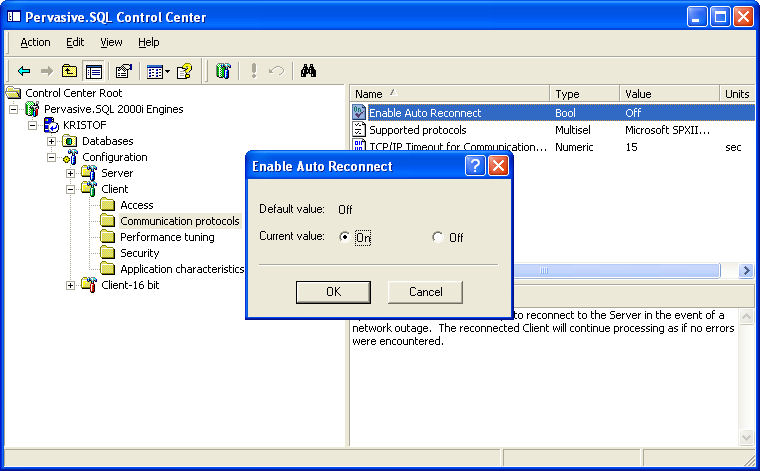The width and height of the screenshot is (760, 471).
Task: Expand the Databases tree node
Action: tap(51, 141)
